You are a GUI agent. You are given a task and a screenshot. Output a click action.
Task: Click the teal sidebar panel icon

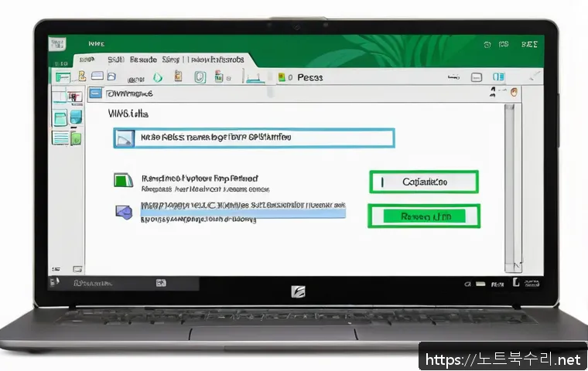[x=60, y=117]
